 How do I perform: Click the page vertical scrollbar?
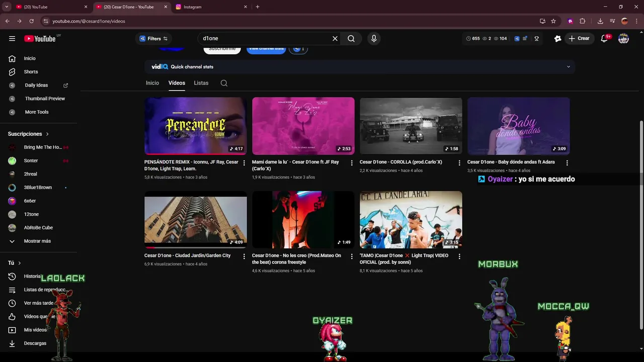coord(641,225)
